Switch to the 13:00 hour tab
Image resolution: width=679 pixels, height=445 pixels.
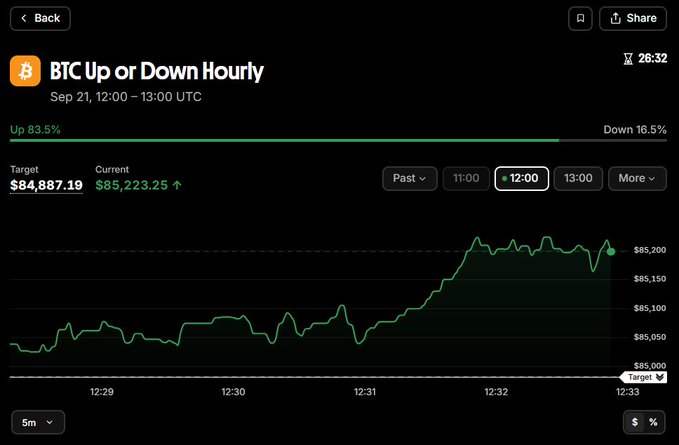coord(578,178)
